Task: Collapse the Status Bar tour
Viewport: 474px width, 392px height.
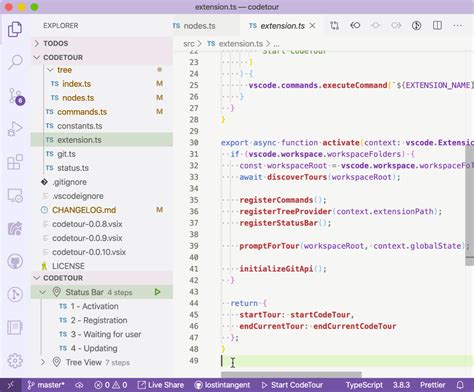Action: click(x=43, y=292)
